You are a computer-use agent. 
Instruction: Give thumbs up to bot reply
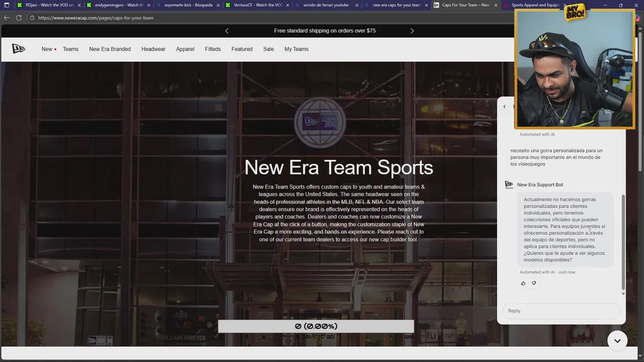(523, 284)
